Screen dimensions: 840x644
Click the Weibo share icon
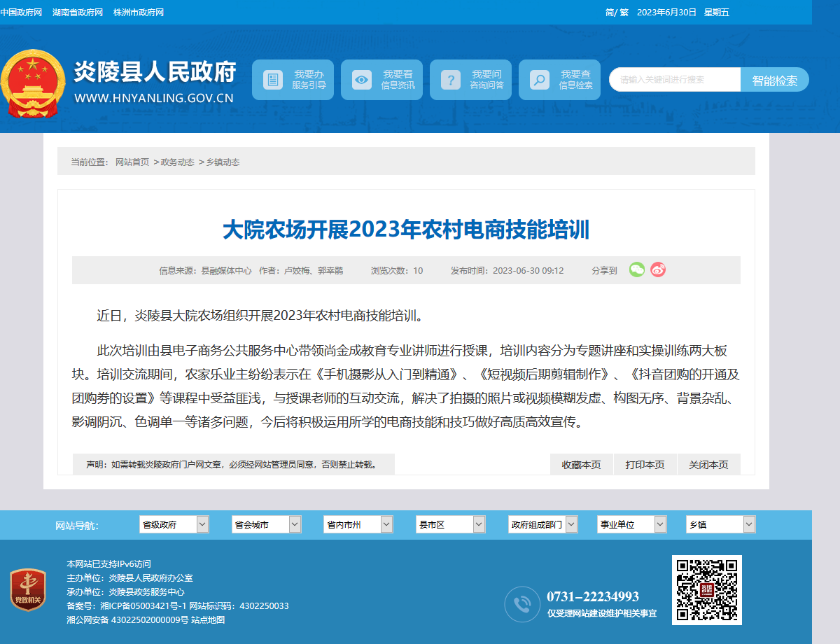click(658, 269)
